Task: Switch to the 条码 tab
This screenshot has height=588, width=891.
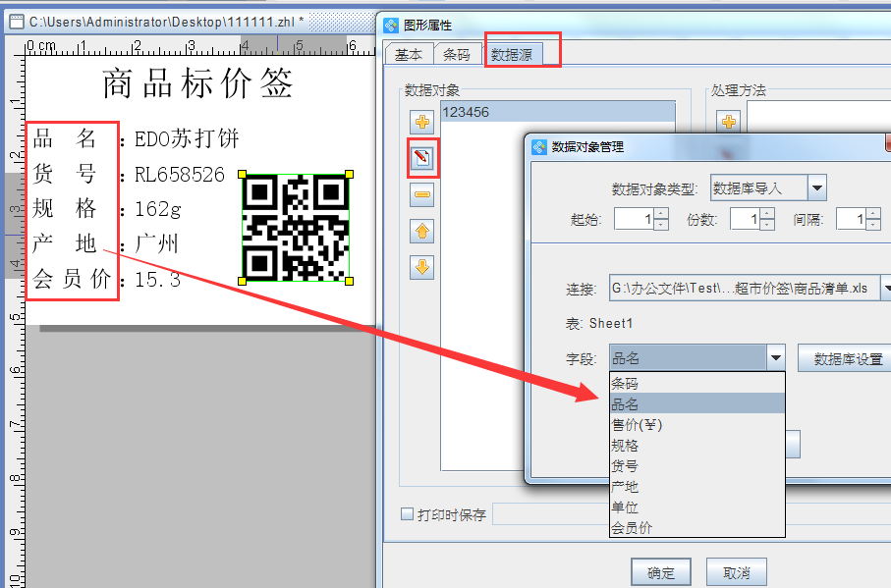Action: click(458, 54)
